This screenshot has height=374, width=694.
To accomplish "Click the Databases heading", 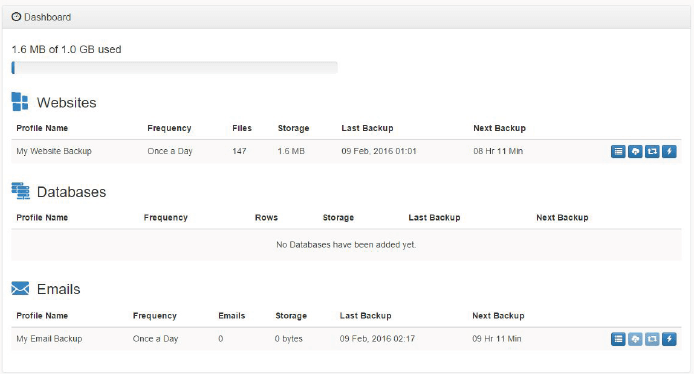I will (x=71, y=192).
